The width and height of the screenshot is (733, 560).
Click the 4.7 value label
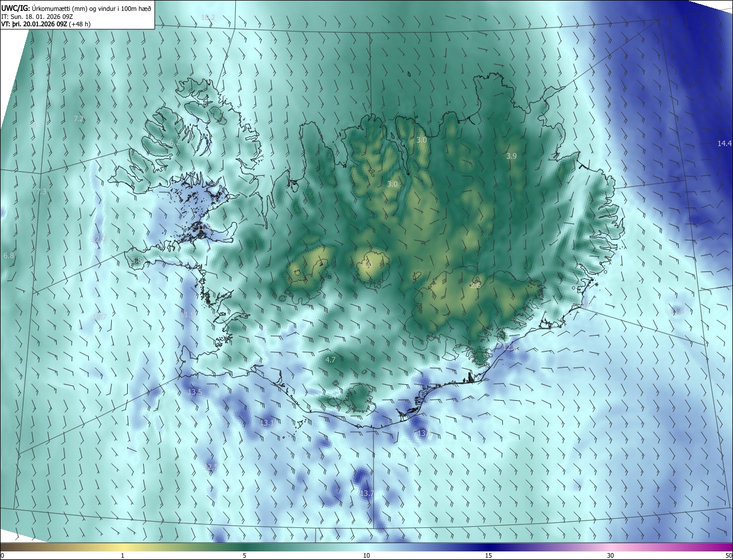click(x=330, y=360)
